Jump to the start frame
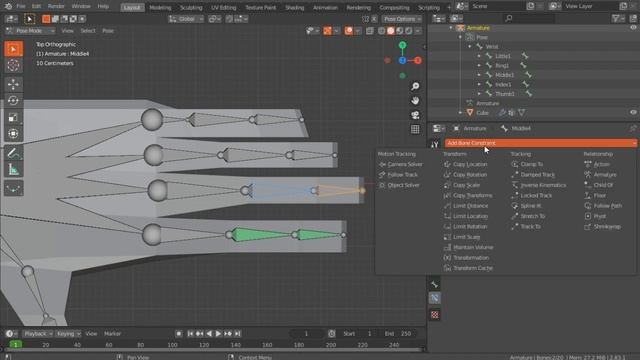640x360 pixels. point(190,333)
